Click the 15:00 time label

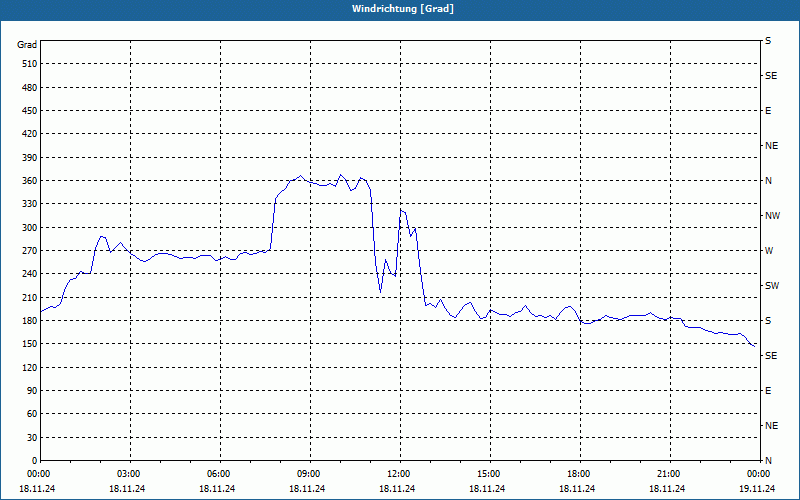click(490, 474)
